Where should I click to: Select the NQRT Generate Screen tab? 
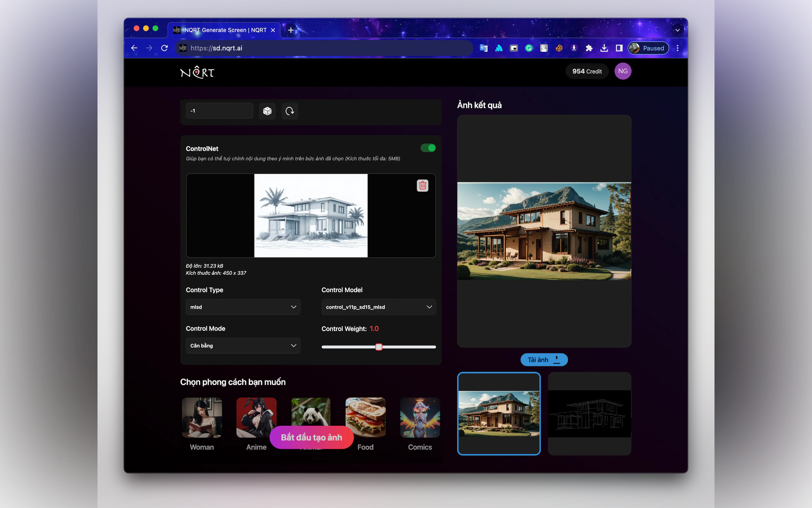[225, 30]
